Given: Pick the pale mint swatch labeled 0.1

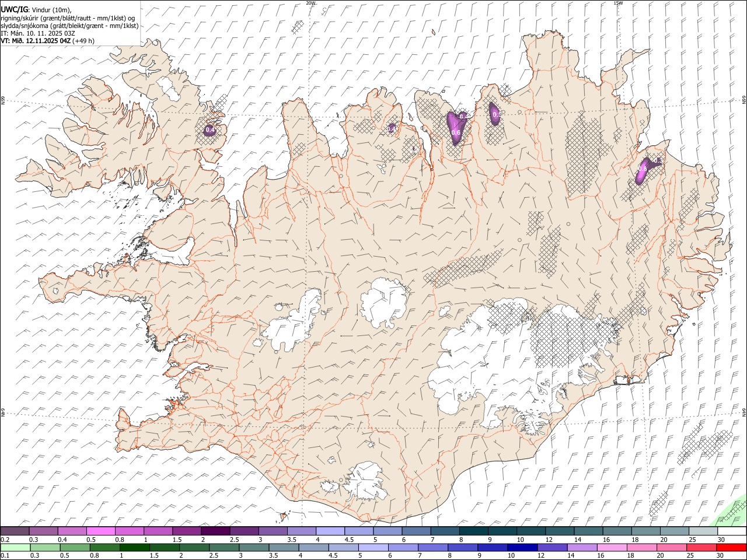Looking at the screenshot, I should point(15,547).
